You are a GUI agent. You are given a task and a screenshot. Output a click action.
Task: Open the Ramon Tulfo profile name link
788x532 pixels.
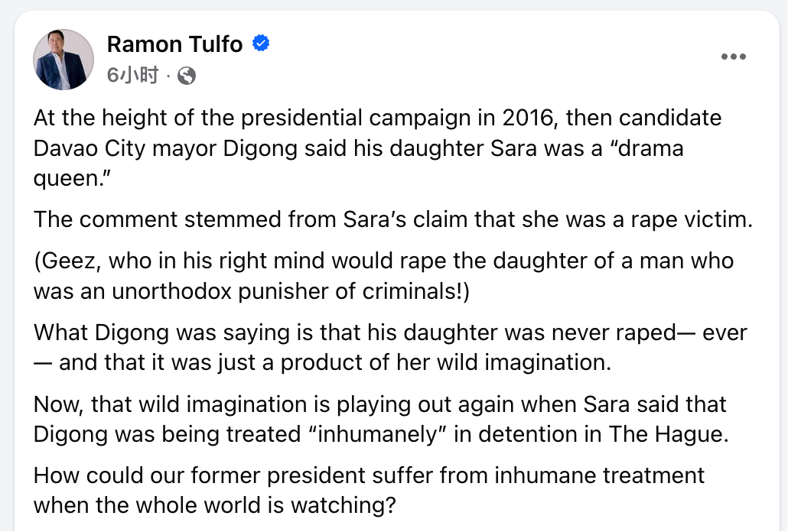(x=174, y=44)
